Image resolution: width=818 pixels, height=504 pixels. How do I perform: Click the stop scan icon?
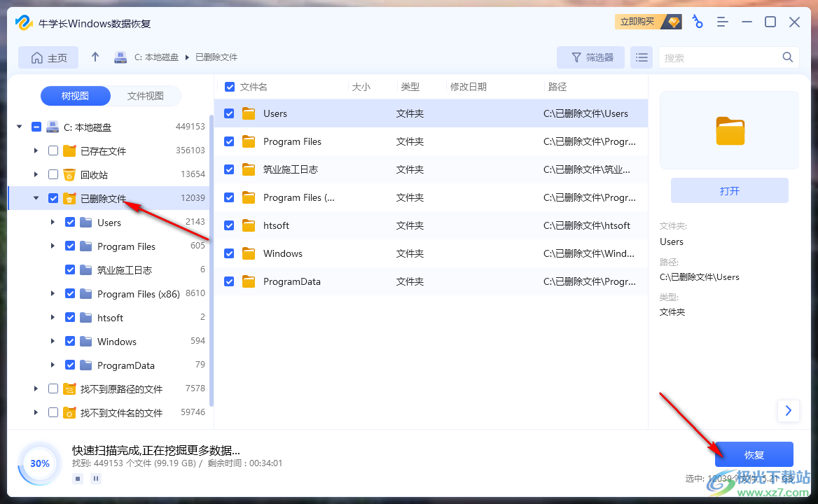[78, 479]
